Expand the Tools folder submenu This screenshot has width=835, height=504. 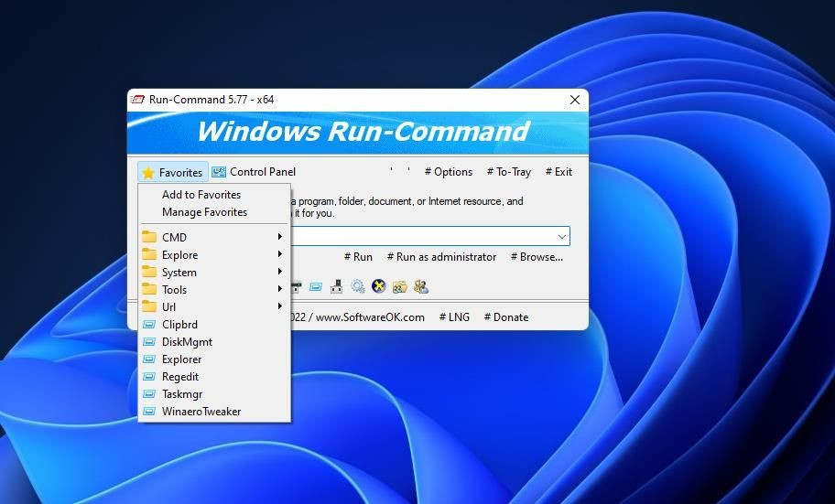coord(214,290)
